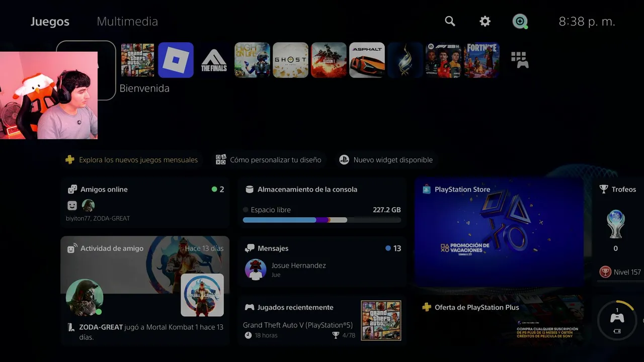Click the Espacio libre label
Image resolution: width=644 pixels, height=362 pixels.
(x=271, y=210)
